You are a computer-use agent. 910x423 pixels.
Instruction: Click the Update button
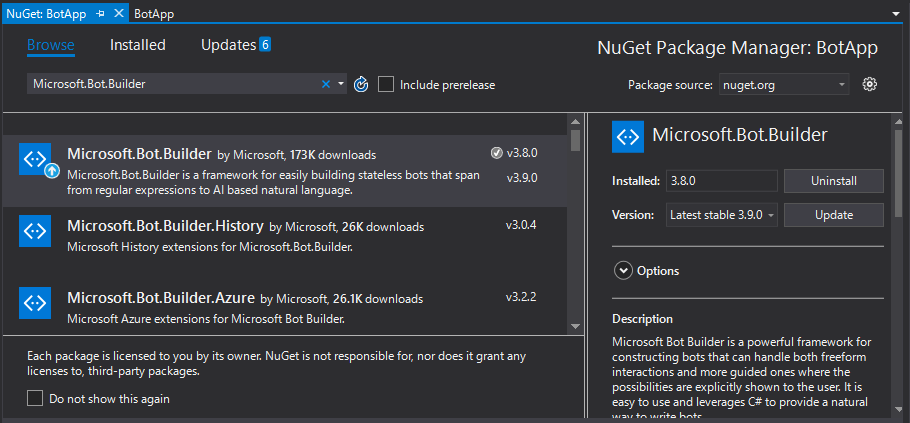[x=833, y=215]
